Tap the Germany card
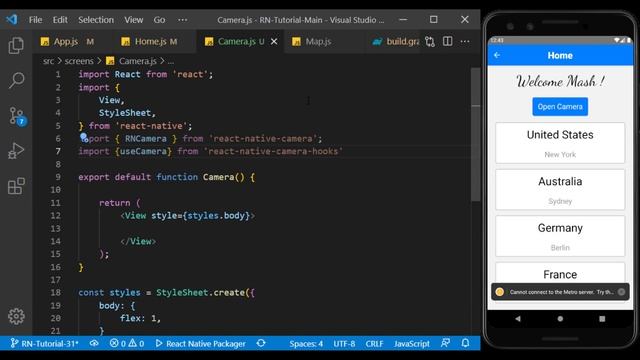The width and height of the screenshot is (640, 360). pos(560,236)
